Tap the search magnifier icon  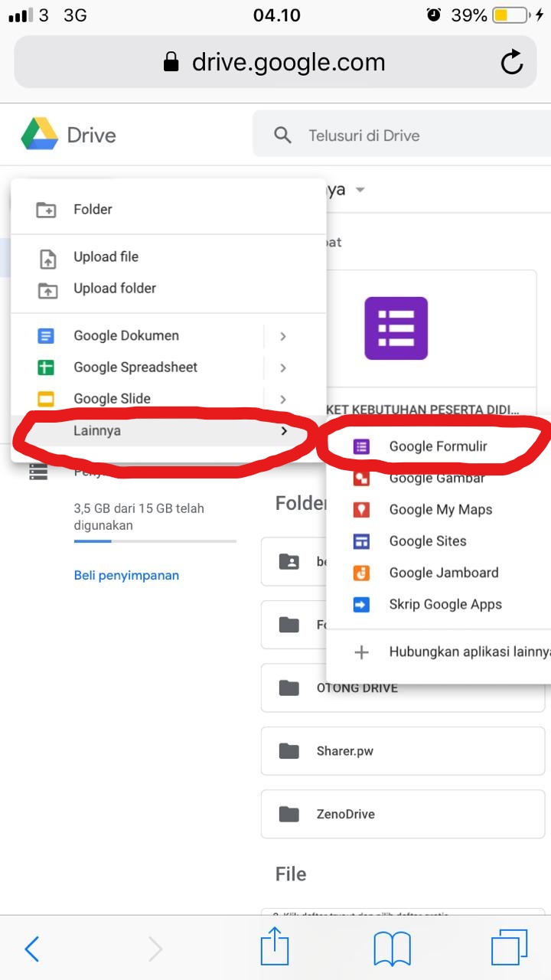point(282,136)
